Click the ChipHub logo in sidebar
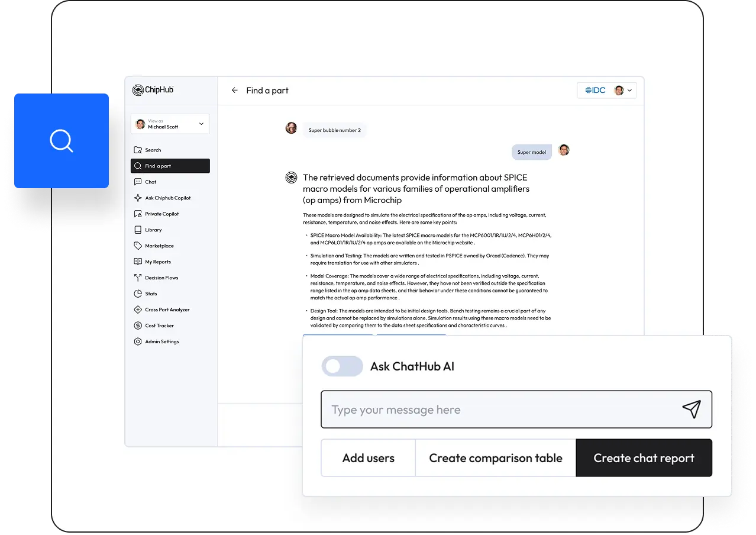 pos(153,90)
